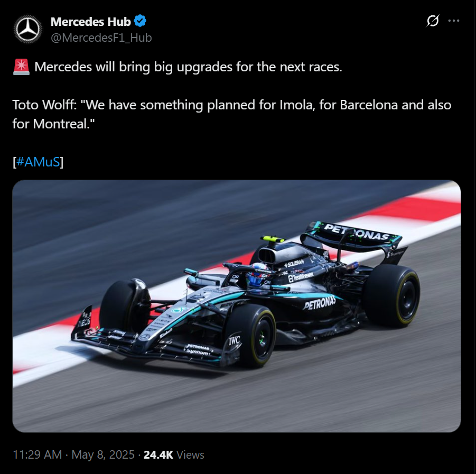Click the 11:29 AM timestamp
Image resolution: width=476 pixels, height=474 pixels.
tap(38, 454)
